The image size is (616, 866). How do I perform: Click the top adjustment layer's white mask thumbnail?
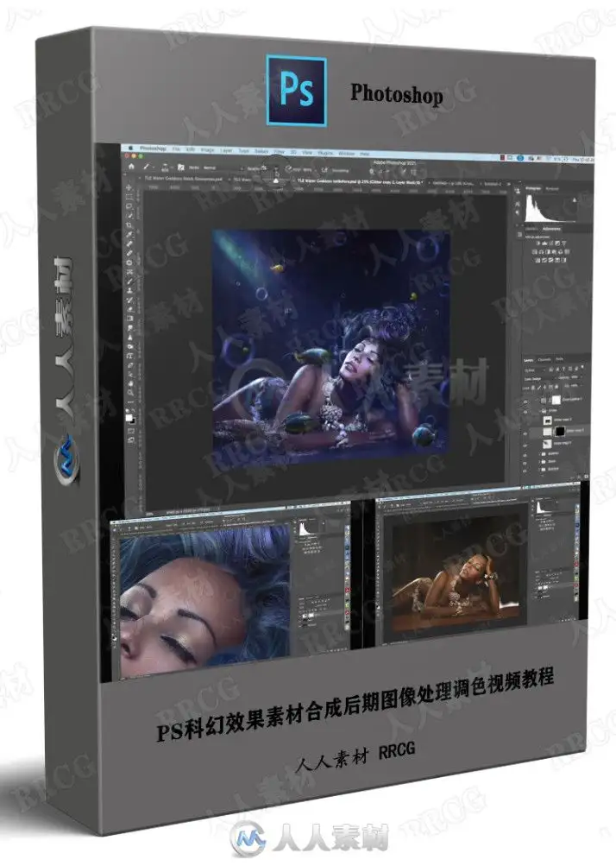[556, 400]
